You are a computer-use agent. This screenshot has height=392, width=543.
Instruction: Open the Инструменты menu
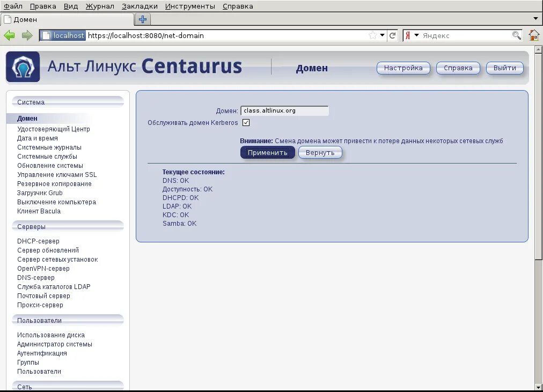[190, 6]
